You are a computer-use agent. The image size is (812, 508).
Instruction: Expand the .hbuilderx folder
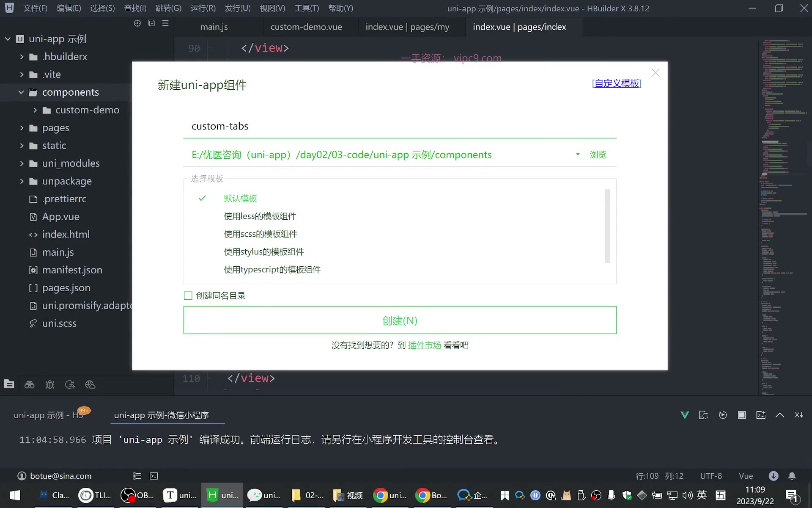coord(22,57)
